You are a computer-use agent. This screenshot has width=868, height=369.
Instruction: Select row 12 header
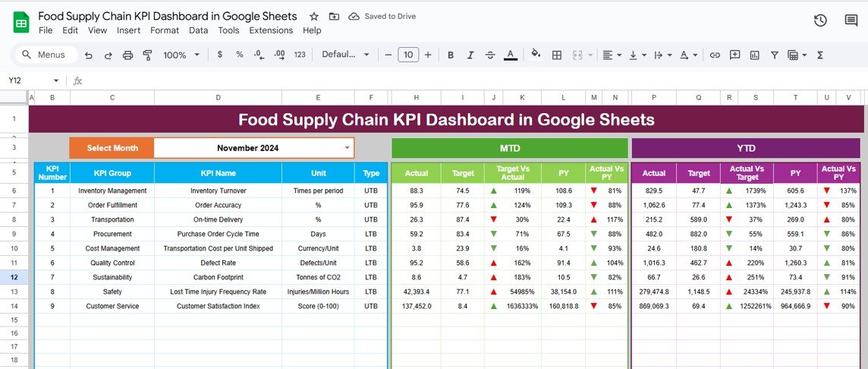coord(14,277)
